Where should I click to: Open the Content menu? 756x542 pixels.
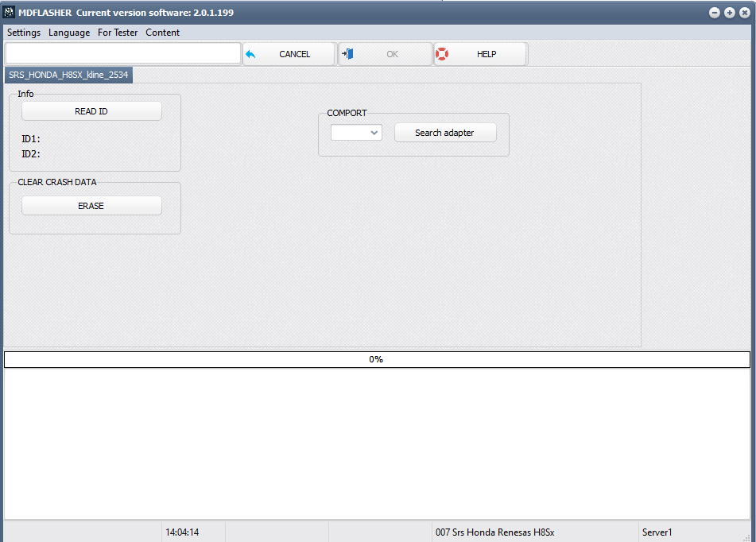pos(162,33)
